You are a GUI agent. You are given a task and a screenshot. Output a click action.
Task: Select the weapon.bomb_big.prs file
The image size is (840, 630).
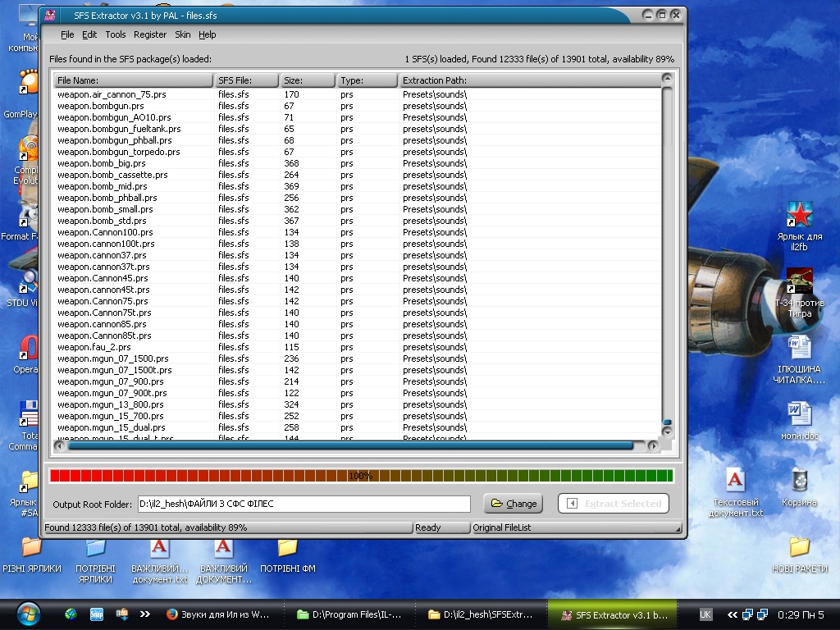101,163
